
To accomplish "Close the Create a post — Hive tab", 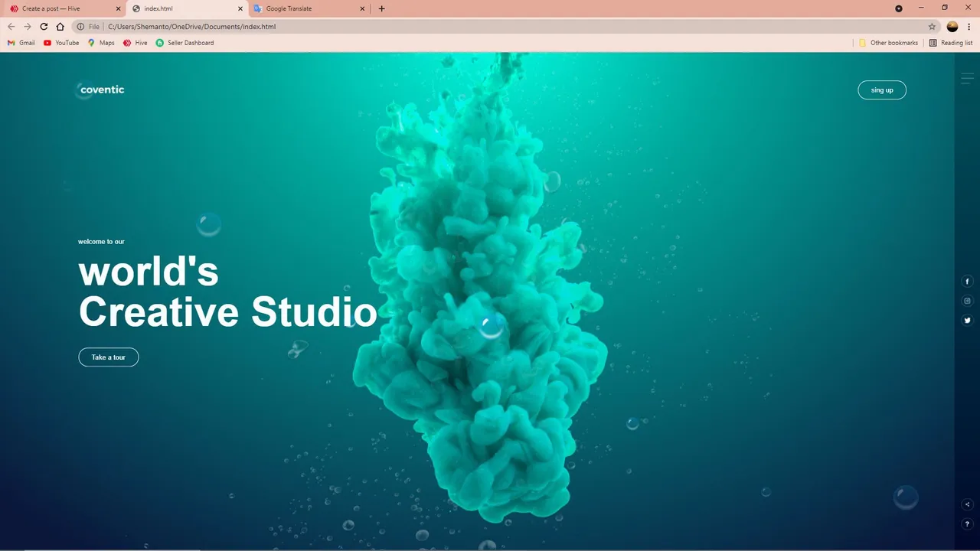I will (118, 8).
